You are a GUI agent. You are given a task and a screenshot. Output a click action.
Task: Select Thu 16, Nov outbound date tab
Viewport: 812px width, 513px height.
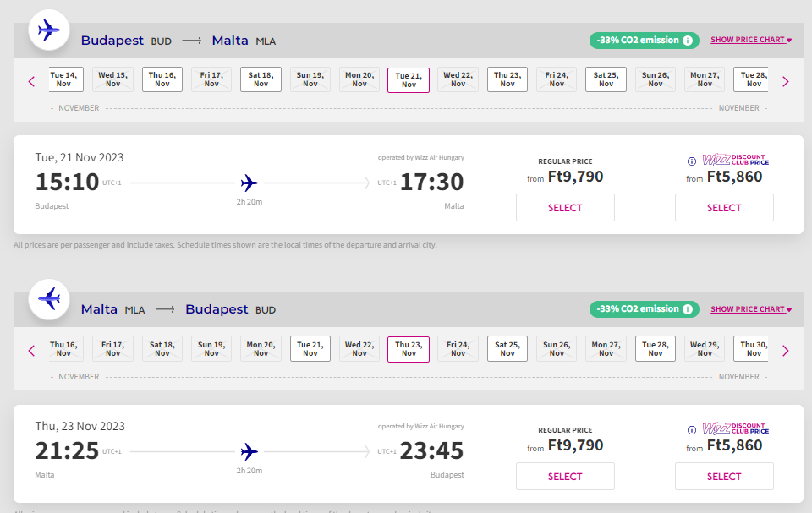click(162, 79)
